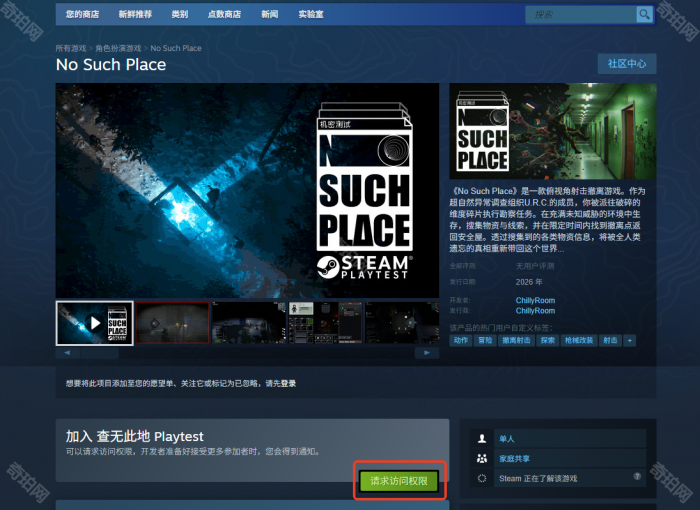
Task: Click the game header capsule image
Action: (553, 131)
